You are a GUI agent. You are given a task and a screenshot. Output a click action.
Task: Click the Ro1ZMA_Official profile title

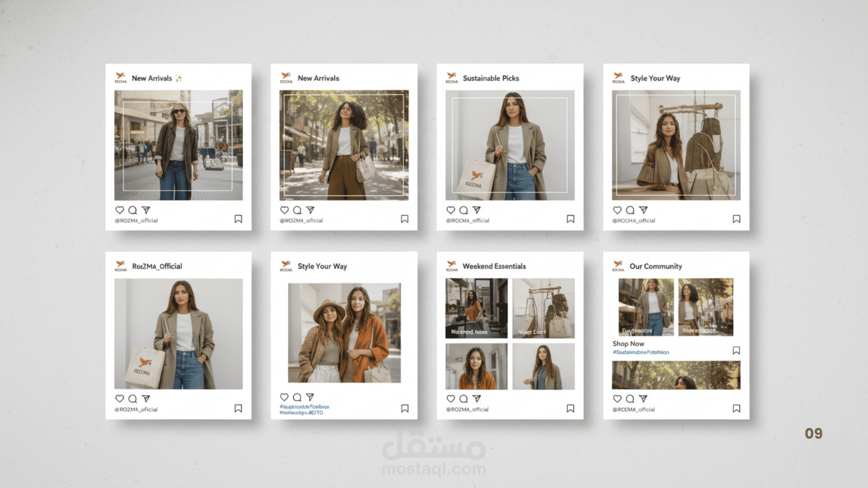(157, 266)
